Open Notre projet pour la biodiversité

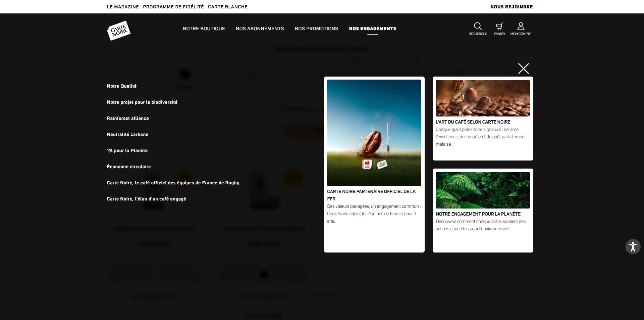142,102
